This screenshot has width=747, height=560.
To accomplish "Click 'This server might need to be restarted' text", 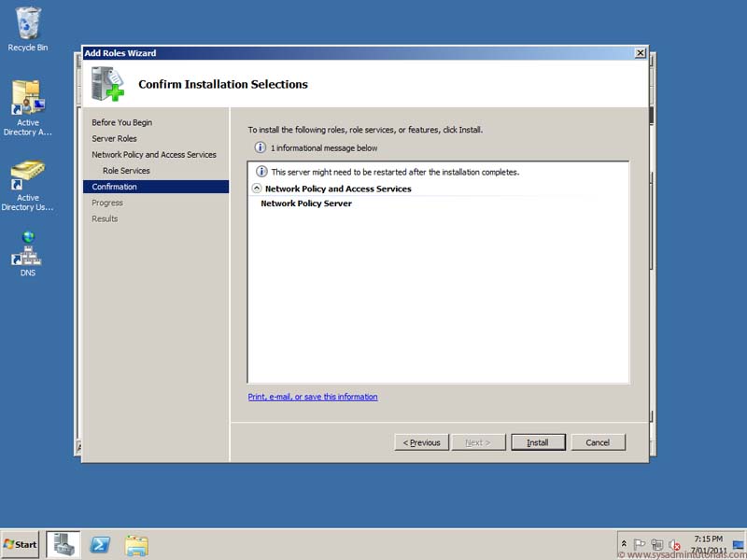I will pyautogui.click(x=395, y=172).
